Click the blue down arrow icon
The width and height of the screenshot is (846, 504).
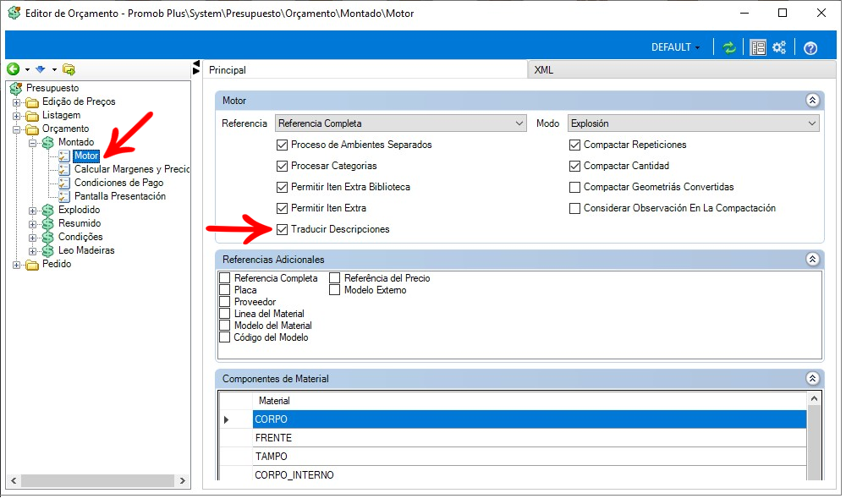[x=41, y=69]
